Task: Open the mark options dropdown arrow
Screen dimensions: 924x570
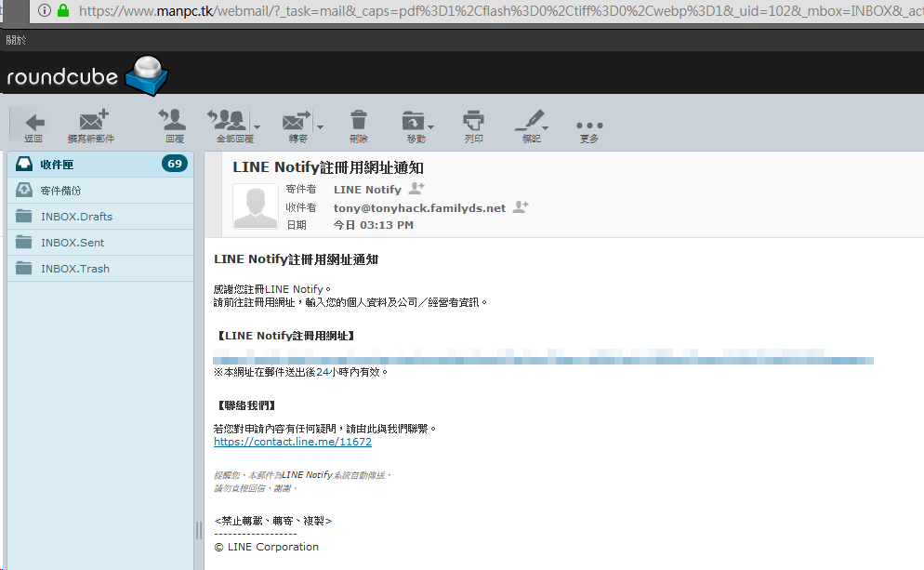Action: tap(545, 126)
